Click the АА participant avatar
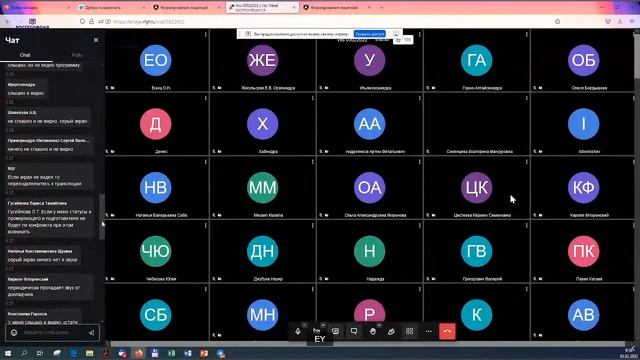Image resolution: width=640 pixels, height=360 pixels. (x=369, y=124)
